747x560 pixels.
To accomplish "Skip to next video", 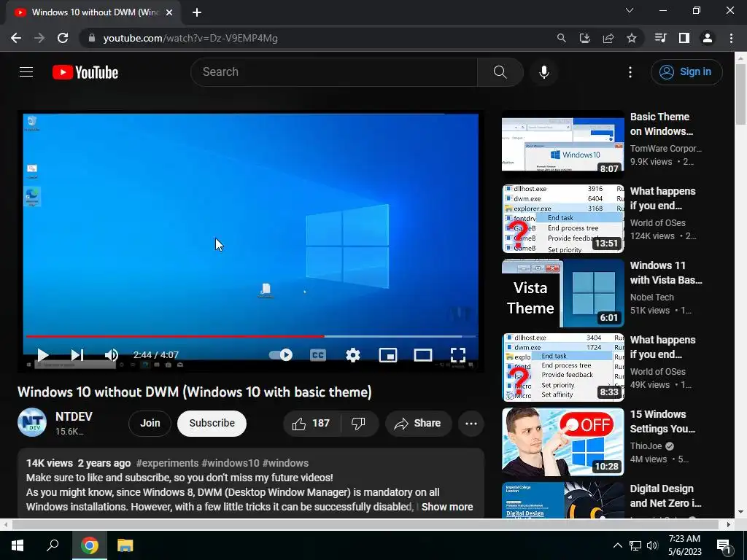I will [x=77, y=355].
